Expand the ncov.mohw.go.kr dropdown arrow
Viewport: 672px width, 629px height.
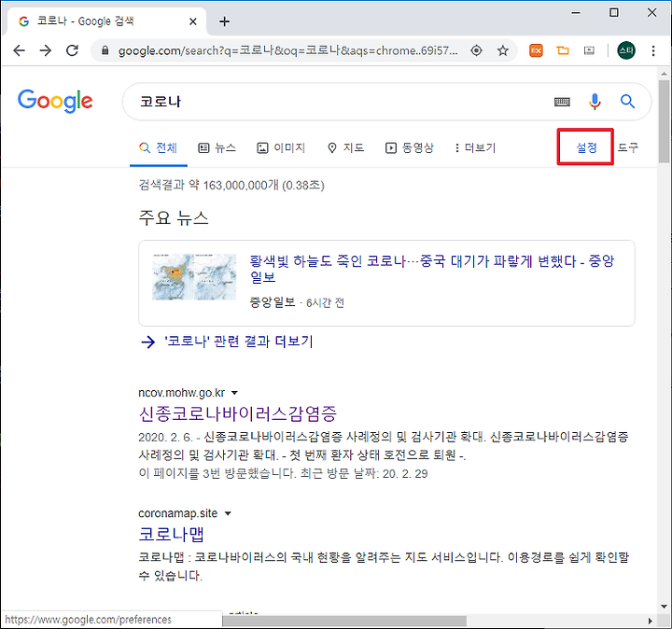234,393
